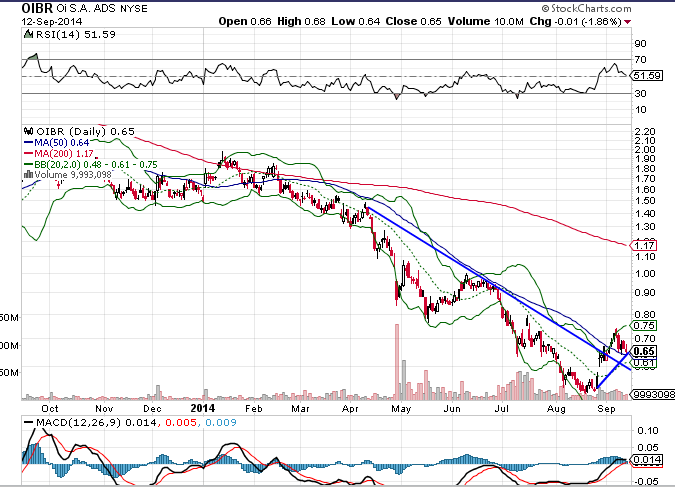Click the 'Feb' month label on time axis
Image resolution: width=675 pixels, height=487 pixels.
point(253,408)
